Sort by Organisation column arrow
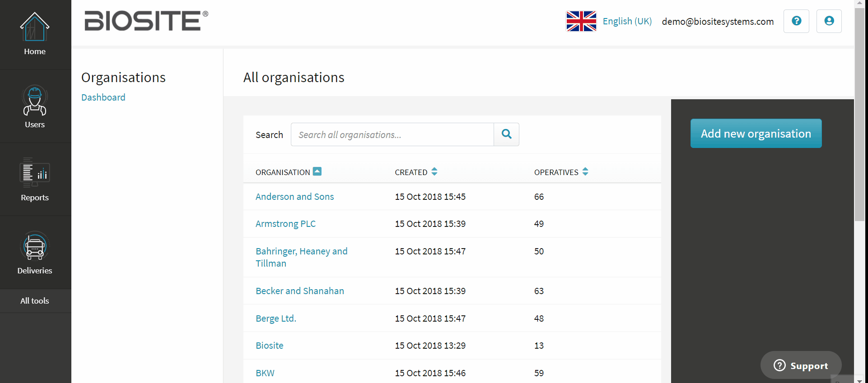 pyautogui.click(x=317, y=171)
